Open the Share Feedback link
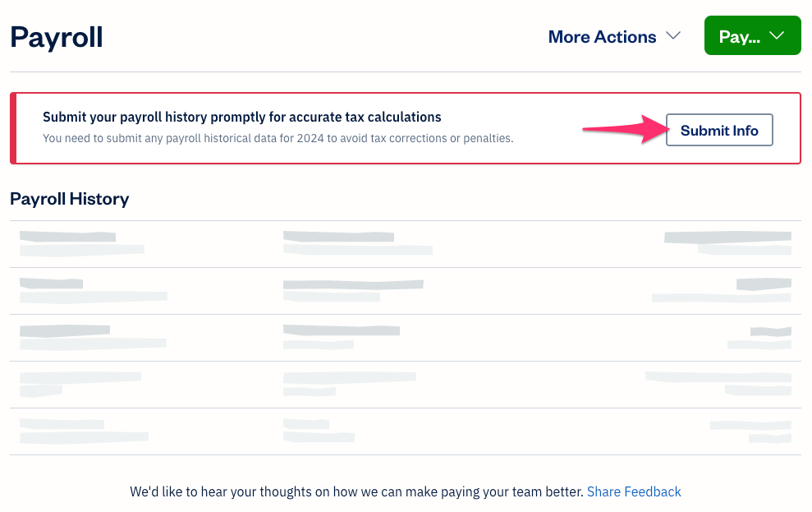Viewport: 812px width, 512px height. pyautogui.click(x=634, y=491)
